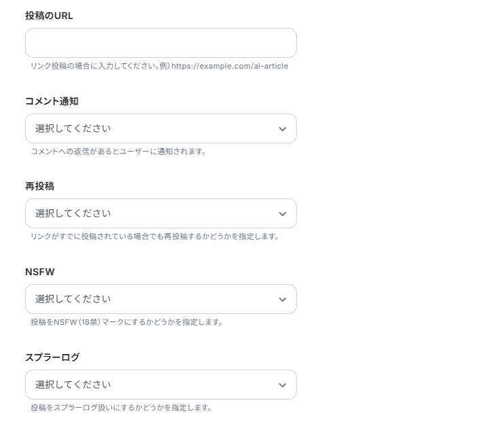Viewport: 504px width, 424px height.
Task: Click the NSFW(18禁)マーク help description
Action: click(126, 322)
